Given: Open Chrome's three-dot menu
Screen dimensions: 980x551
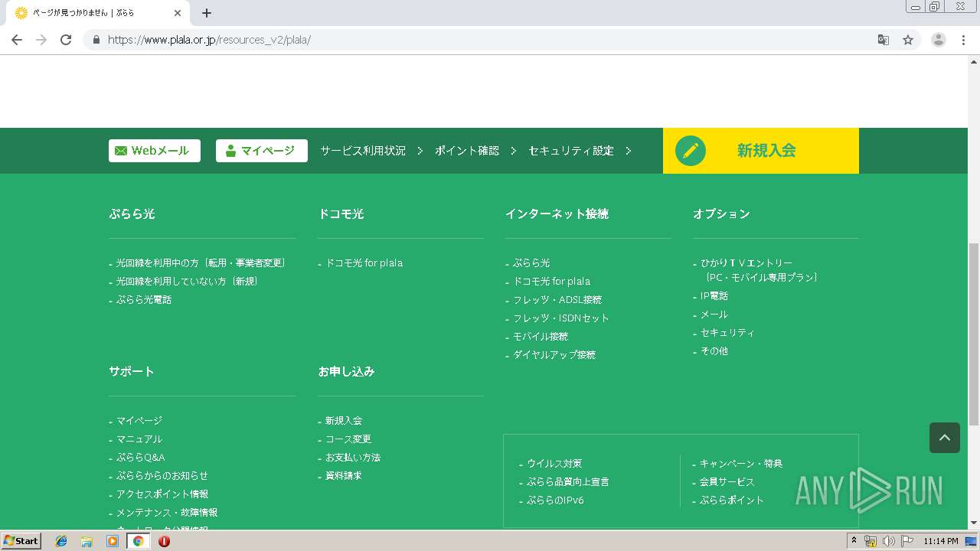Looking at the screenshot, I should [962, 40].
